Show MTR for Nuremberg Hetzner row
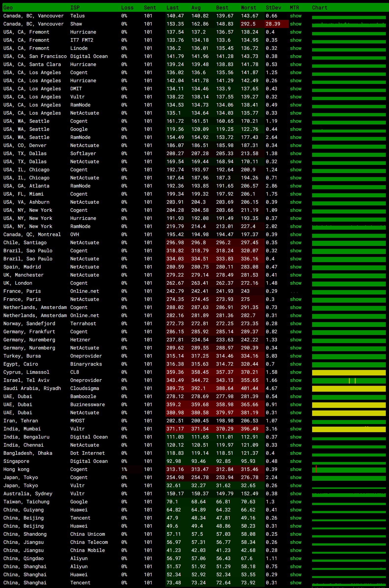 pos(295,340)
